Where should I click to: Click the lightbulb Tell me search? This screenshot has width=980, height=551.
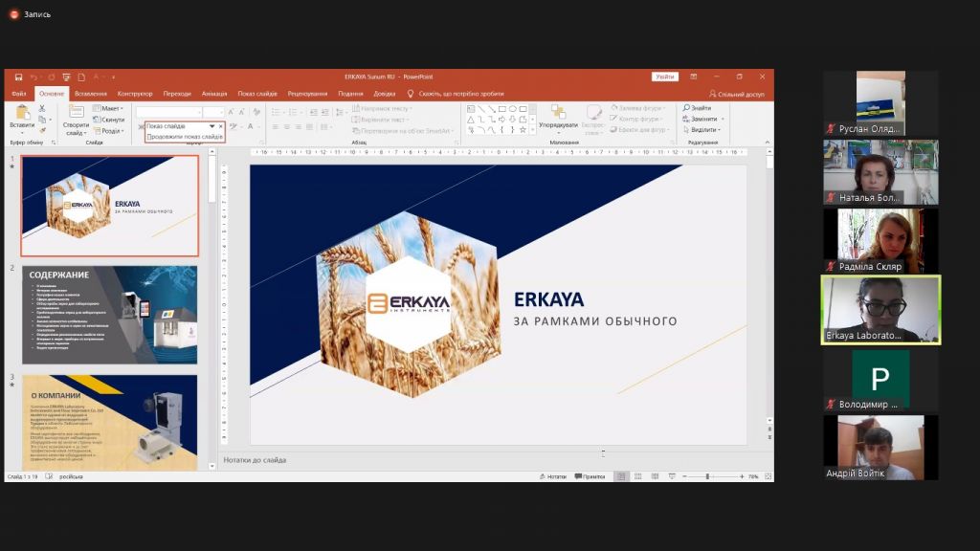pyautogui.click(x=411, y=94)
